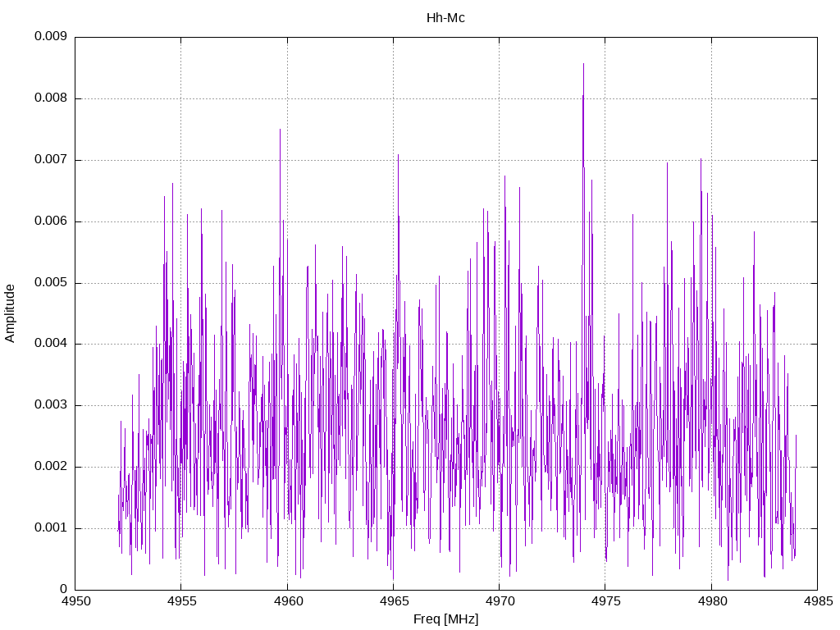Click the Freq [MHz] x-axis label
Viewport: 840px width, 630px height.
point(445,619)
